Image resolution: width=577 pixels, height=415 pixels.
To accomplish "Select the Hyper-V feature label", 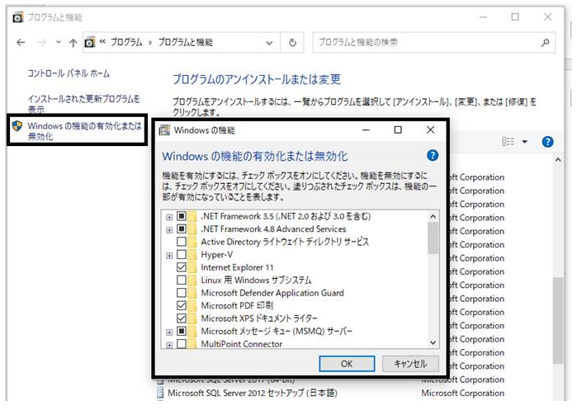I will (217, 255).
